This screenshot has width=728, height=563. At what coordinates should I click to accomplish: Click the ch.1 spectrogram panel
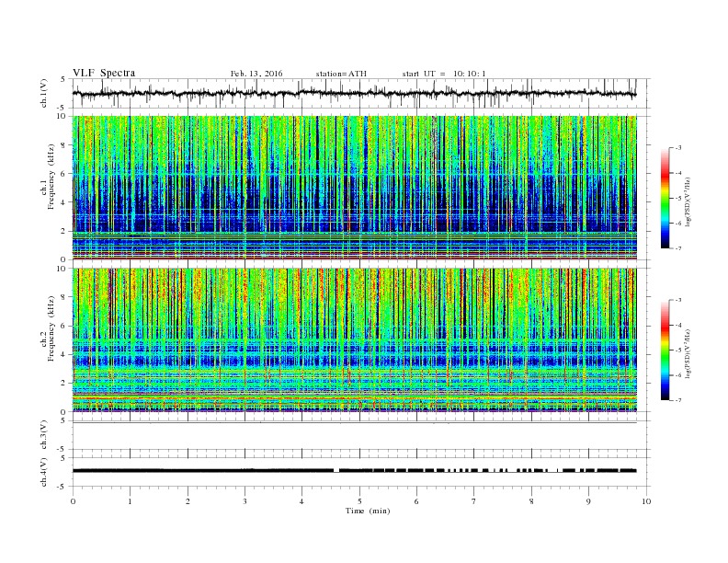tap(355, 188)
